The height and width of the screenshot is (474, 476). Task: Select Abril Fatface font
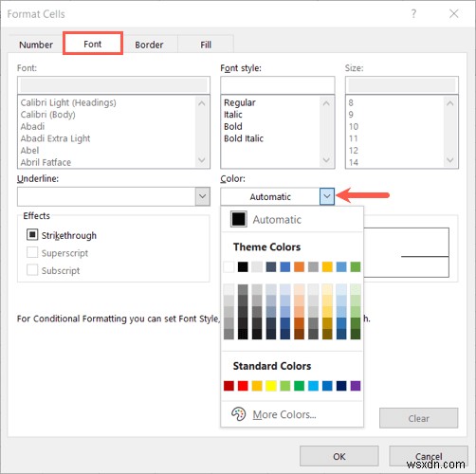46,162
